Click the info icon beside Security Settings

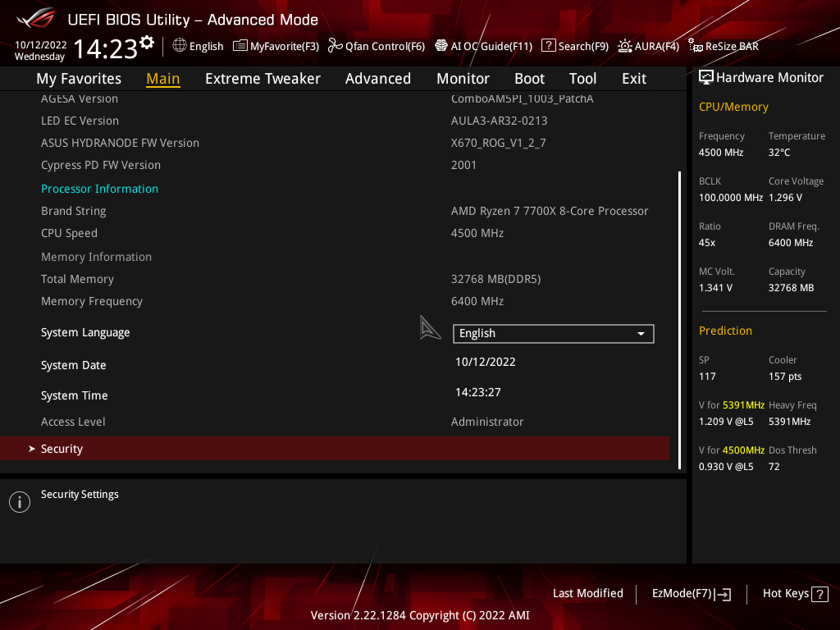pos(20,502)
